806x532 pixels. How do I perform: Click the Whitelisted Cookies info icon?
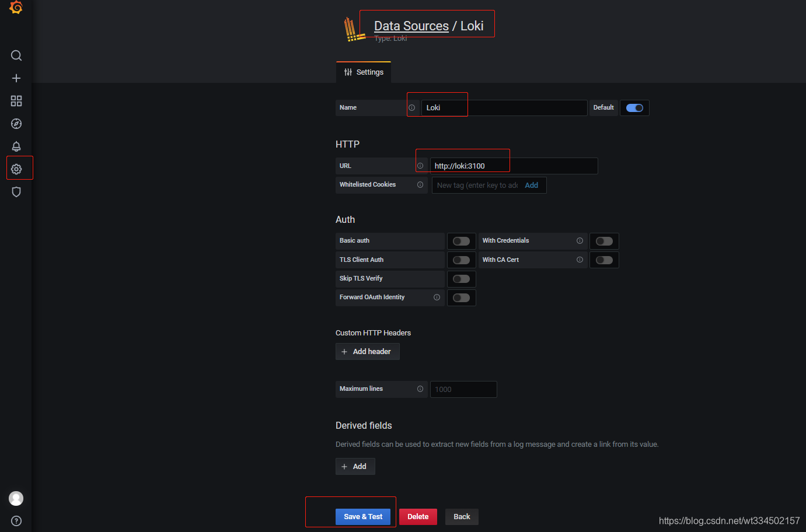click(420, 185)
